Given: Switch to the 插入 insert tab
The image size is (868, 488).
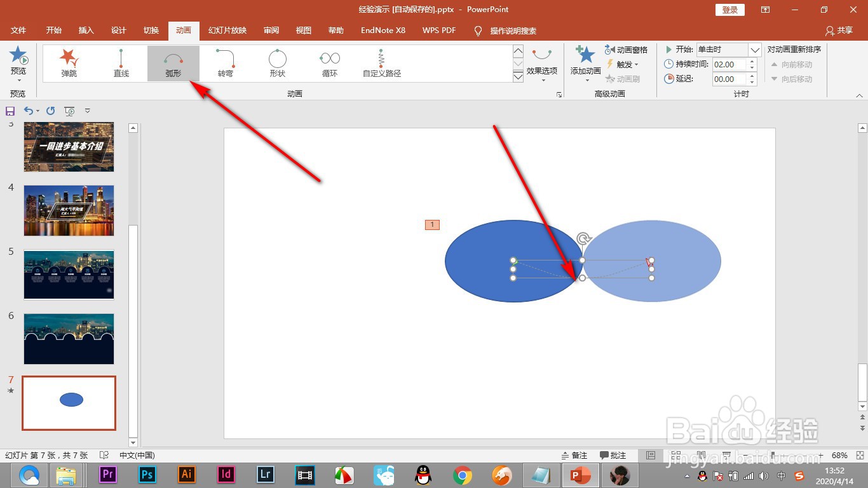Looking at the screenshot, I should pyautogui.click(x=86, y=30).
